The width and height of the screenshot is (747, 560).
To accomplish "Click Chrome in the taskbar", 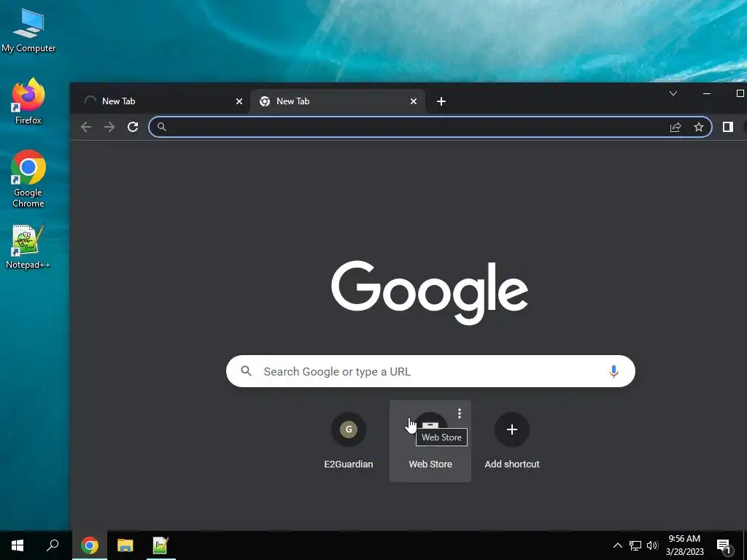I will coord(90,545).
